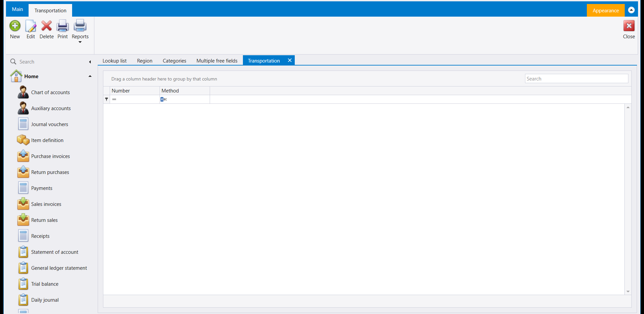The image size is (644, 314).
Task: Click the red Delete icon
Action: (47, 26)
